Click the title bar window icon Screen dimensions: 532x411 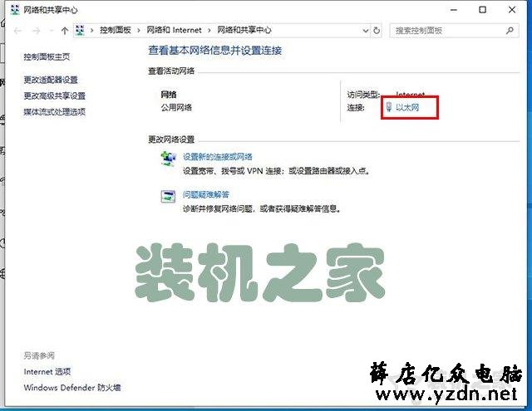pyautogui.click(x=15, y=10)
